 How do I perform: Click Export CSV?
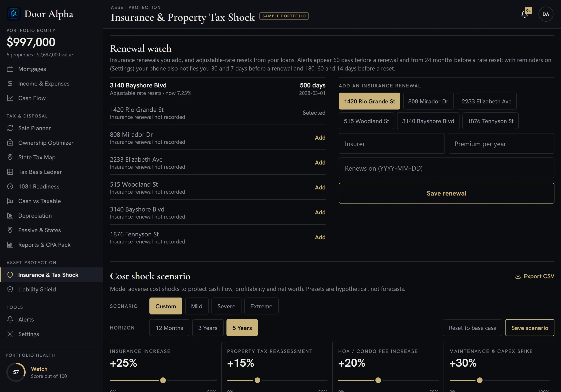(535, 276)
